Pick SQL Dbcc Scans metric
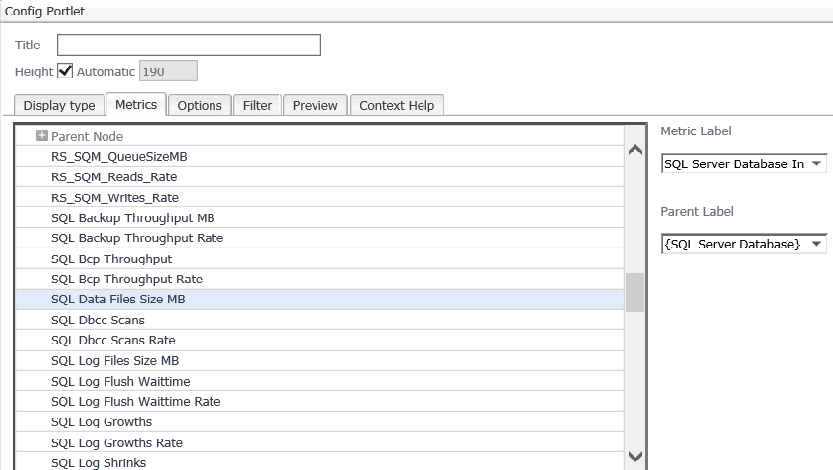 [x=98, y=320]
